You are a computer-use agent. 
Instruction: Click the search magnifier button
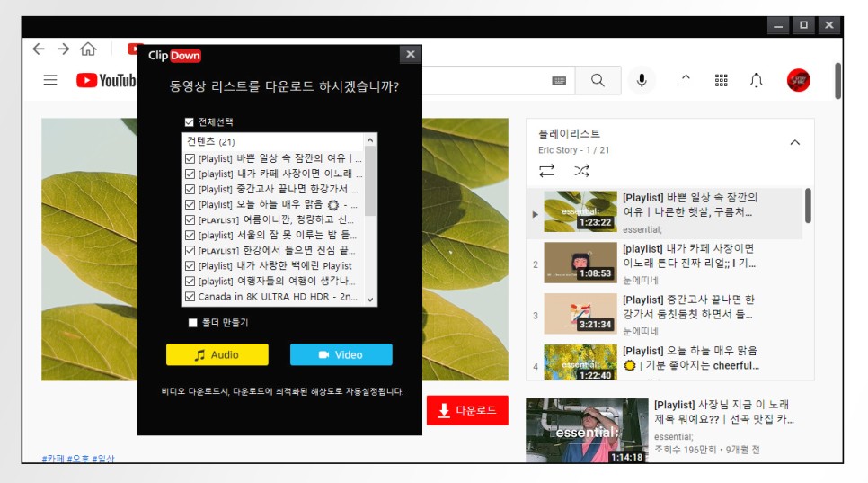click(x=598, y=80)
